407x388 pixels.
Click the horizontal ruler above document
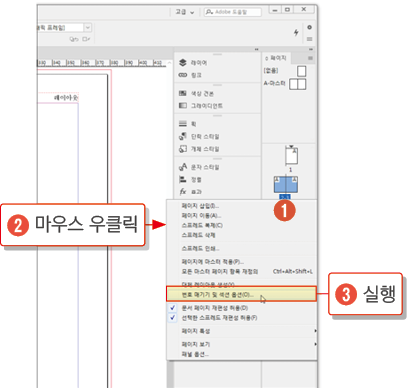[x=102, y=63]
